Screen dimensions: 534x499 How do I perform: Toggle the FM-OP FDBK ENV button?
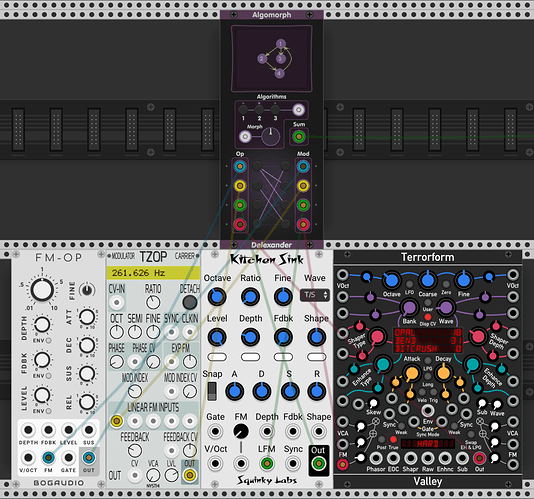49,376
